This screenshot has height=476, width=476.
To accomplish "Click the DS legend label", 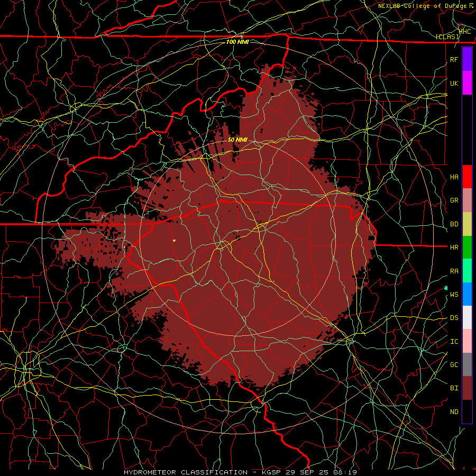I will point(454,318).
